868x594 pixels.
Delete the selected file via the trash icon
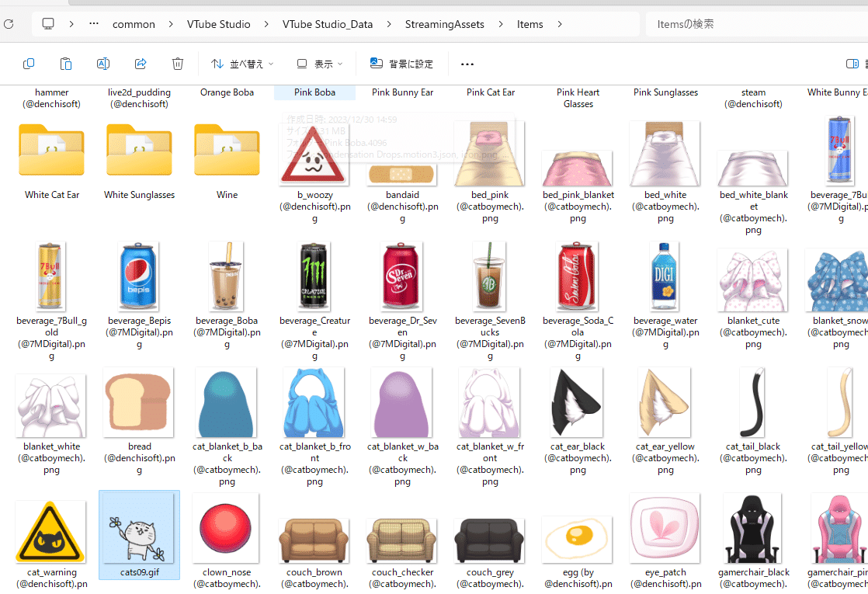[177, 64]
